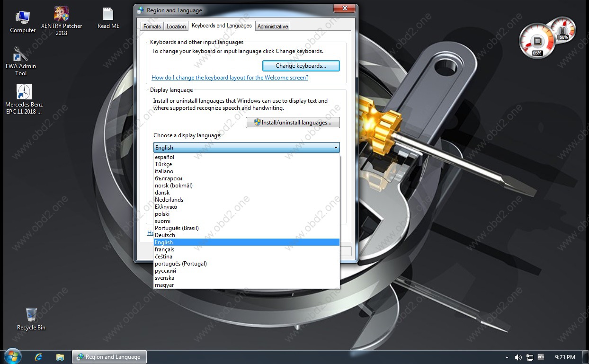Screen dimensions: 589x364
Task: Select русский from the language dropdown
Action: coord(165,271)
